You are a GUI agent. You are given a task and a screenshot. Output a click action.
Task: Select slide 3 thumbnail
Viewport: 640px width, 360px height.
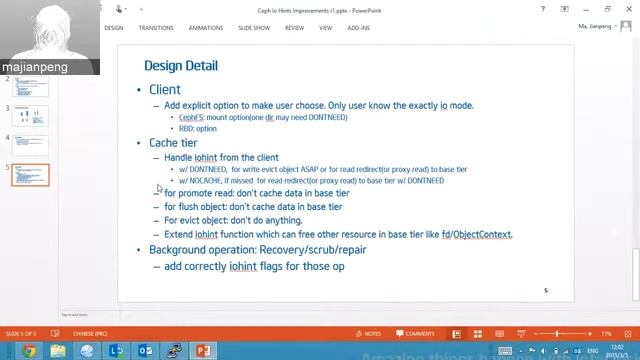tap(31, 116)
